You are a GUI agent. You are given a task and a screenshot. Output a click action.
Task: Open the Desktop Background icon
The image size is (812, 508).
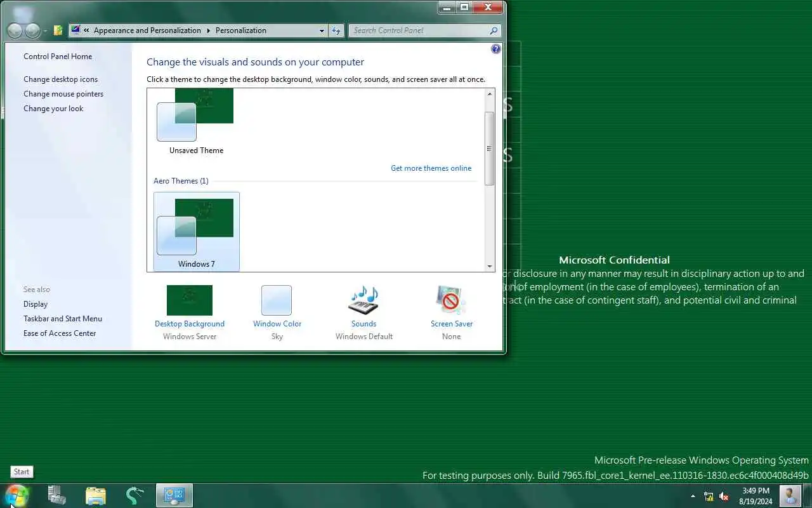tap(190, 300)
